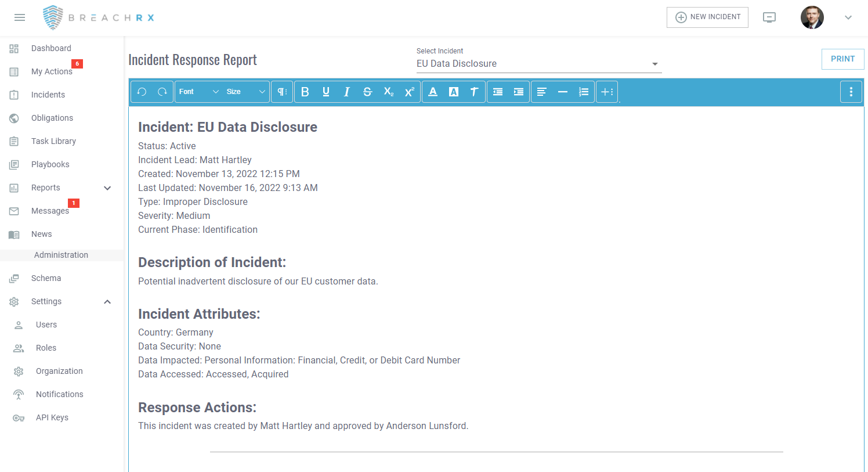Viewport: 868px width, 472px height.
Task: Collapse the Settings section in sidebar
Action: point(107,301)
